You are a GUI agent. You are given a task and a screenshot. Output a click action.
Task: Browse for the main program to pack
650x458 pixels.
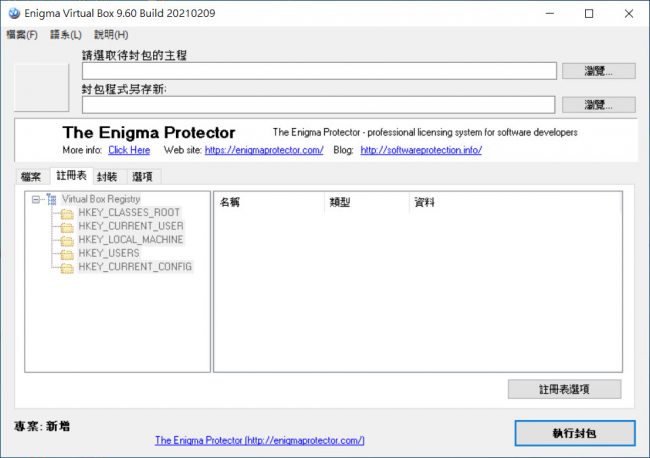click(598, 71)
